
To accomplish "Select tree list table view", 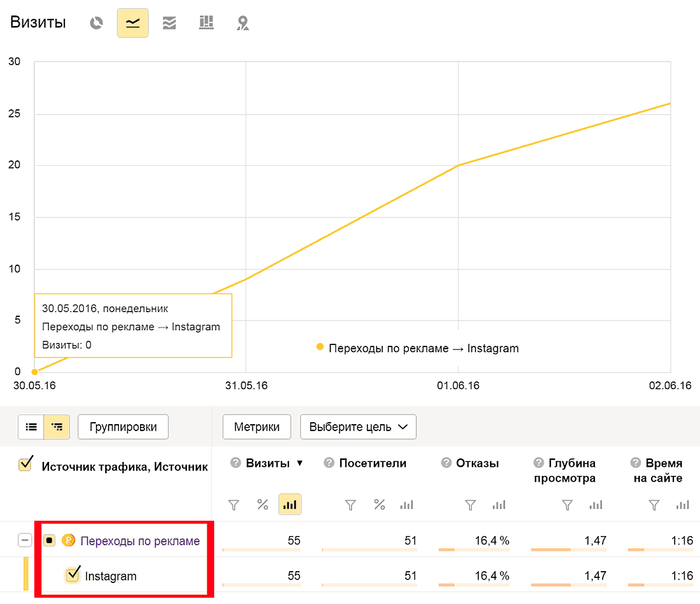I will (x=57, y=427).
